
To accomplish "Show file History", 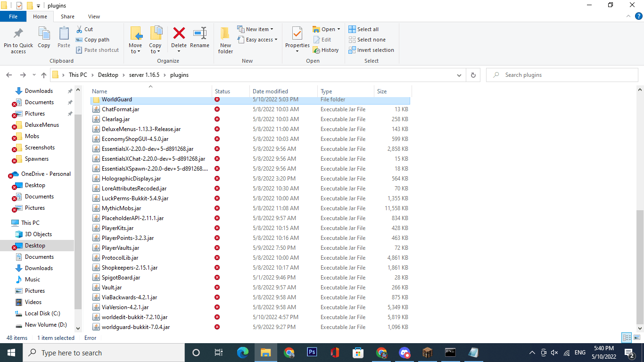I will [x=325, y=50].
